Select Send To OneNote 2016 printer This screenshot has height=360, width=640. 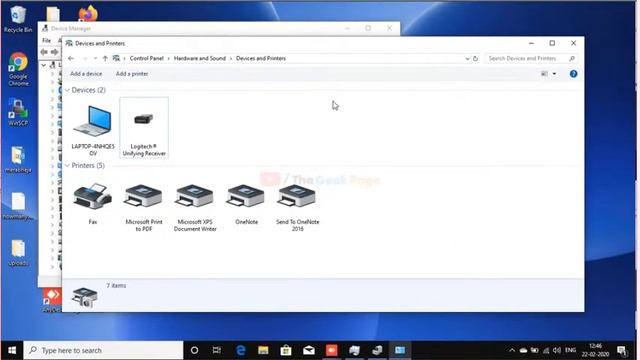pos(297,207)
